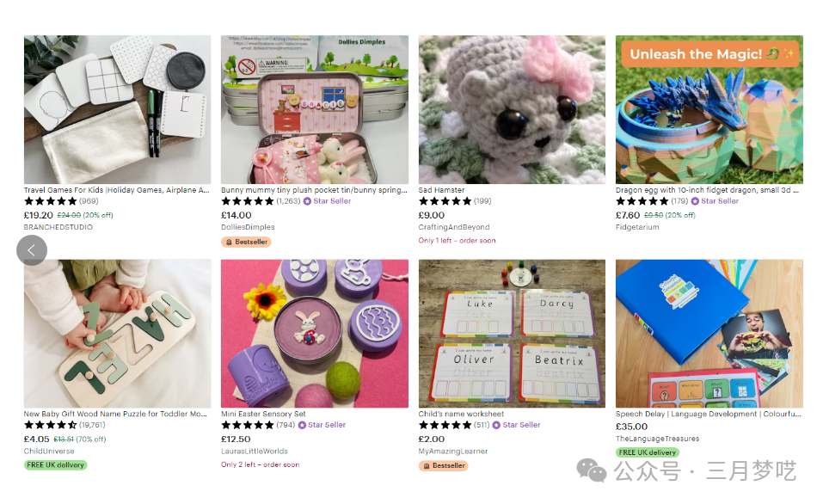Visit the BRANCHEDSTUDIO shop name
823x504 pixels.
coord(58,227)
